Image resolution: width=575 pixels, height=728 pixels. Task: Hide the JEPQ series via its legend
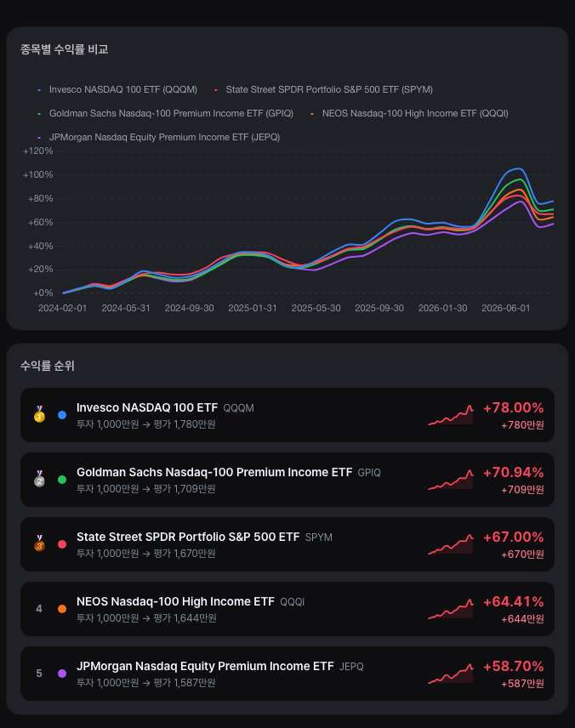(x=159, y=137)
